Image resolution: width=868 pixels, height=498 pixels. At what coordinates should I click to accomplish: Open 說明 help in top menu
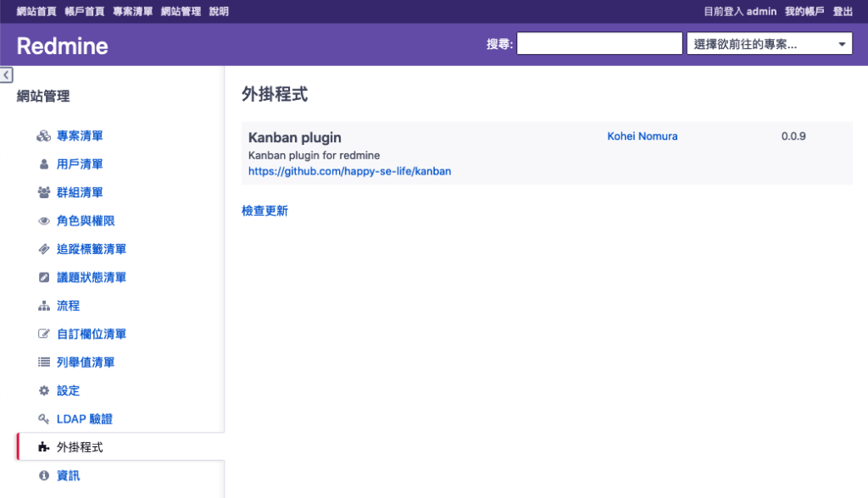pyautogui.click(x=220, y=11)
